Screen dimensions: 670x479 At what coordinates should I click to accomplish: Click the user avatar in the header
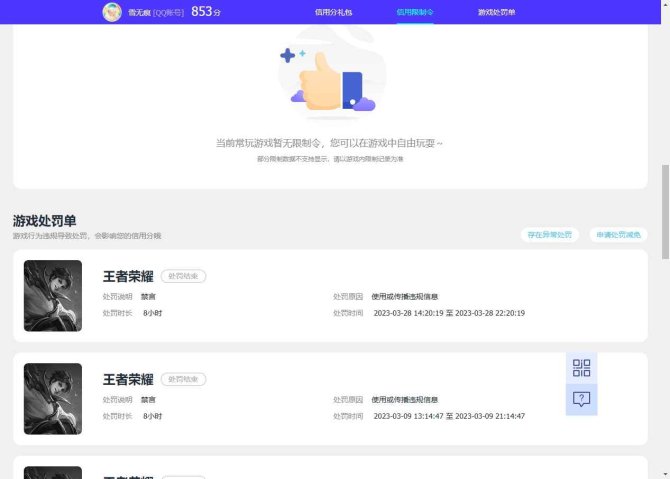[112, 12]
